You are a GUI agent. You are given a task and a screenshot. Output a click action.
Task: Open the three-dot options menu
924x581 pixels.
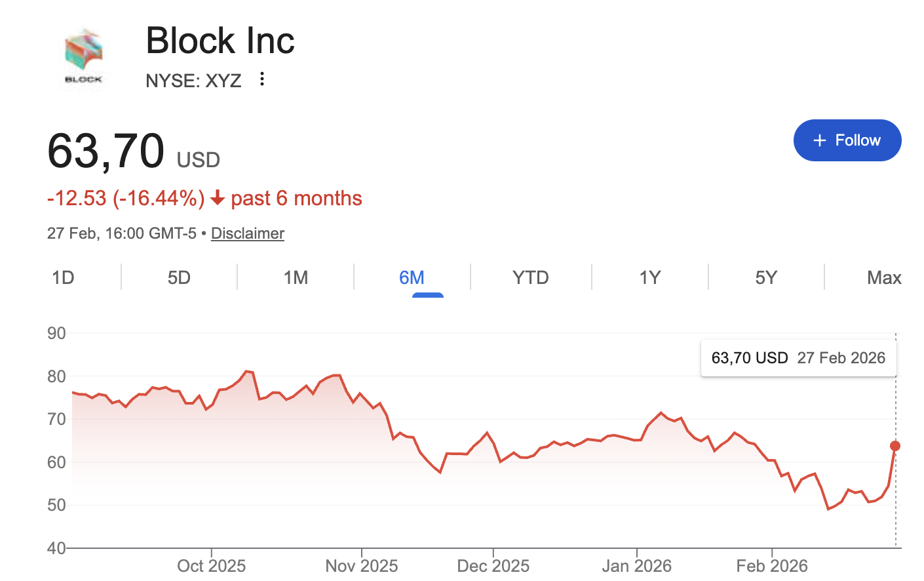[262, 79]
